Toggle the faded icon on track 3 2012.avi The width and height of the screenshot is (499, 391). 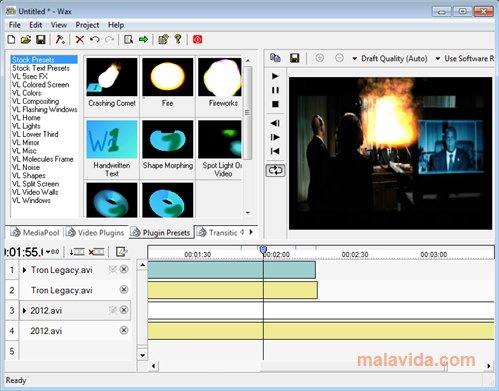click(113, 310)
